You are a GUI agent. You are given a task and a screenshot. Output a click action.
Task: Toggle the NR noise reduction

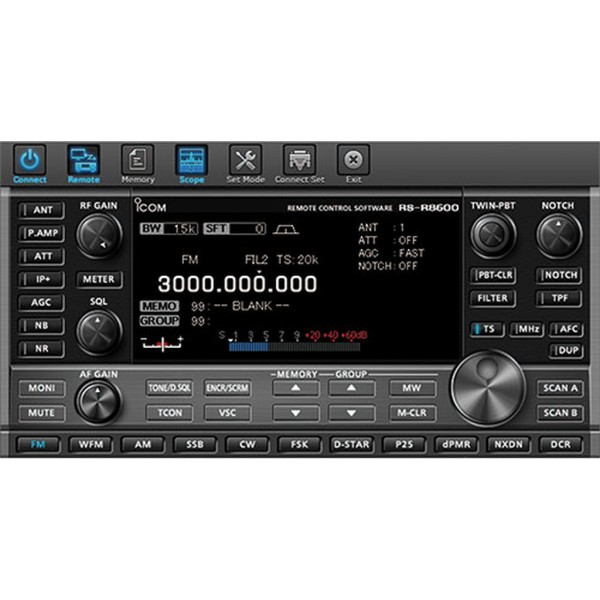pyautogui.click(x=41, y=349)
